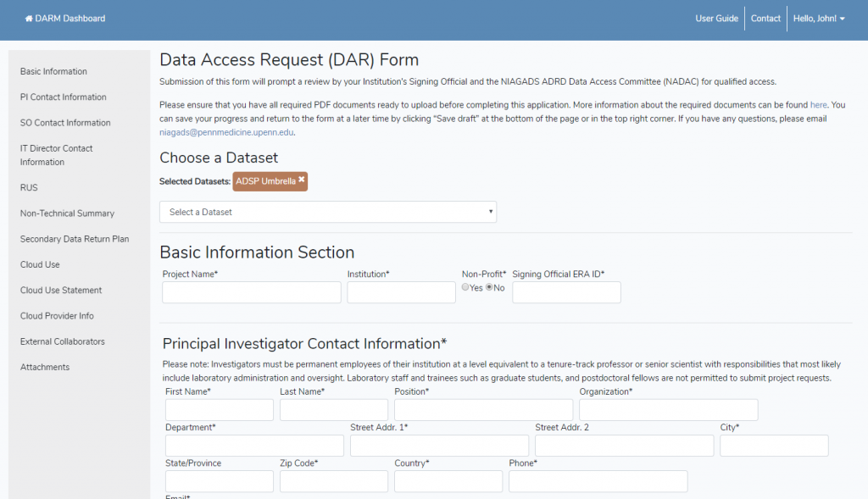Image resolution: width=868 pixels, height=499 pixels.
Task: Navigate to Secondary Data Return Plan
Action: (75, 239)
